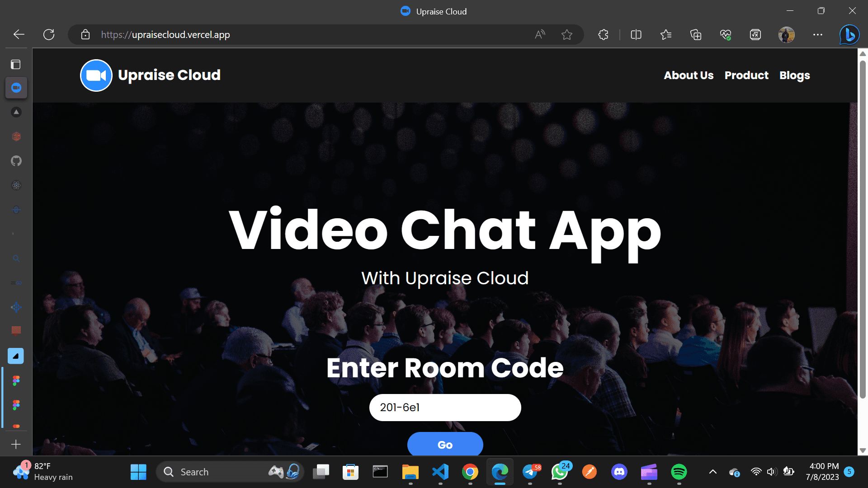Toggle the vertical tabs pane button

[16, 64]
